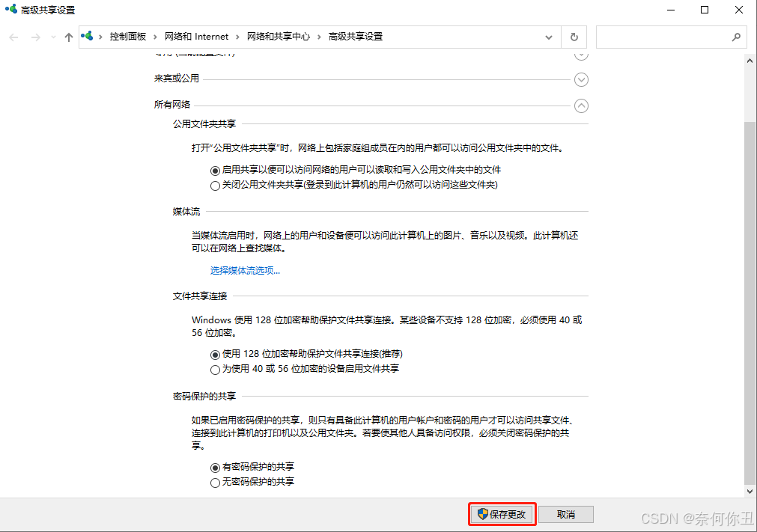Open 选择媒体流选项 link
Image resolution: width=757 pixels, height=532 pixels.
[245, 271]
